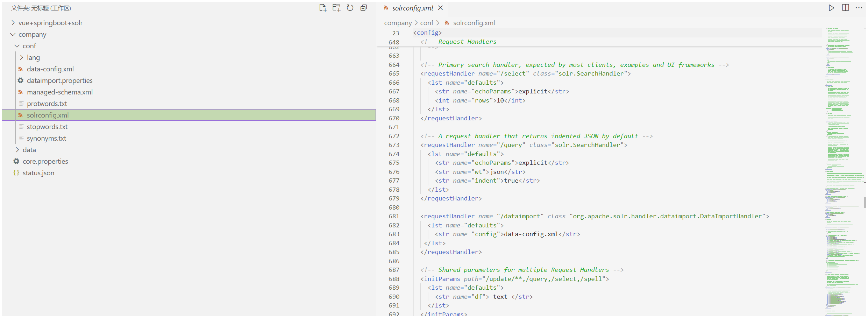Expand the vue+springboot+solr folder
This screenshot has width=868, height=318.
(x=50, y=23)
